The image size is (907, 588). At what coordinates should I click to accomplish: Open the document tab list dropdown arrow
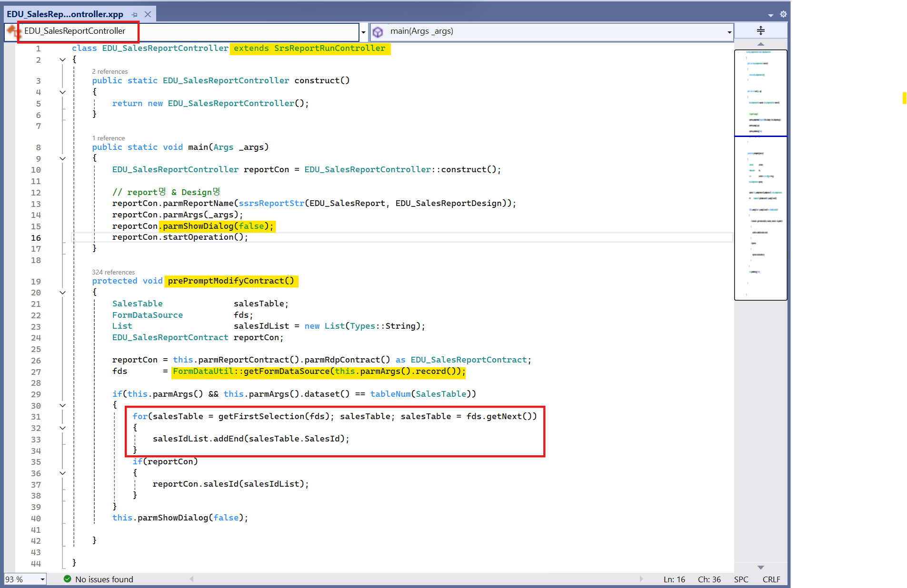click(x=770, y=15)
